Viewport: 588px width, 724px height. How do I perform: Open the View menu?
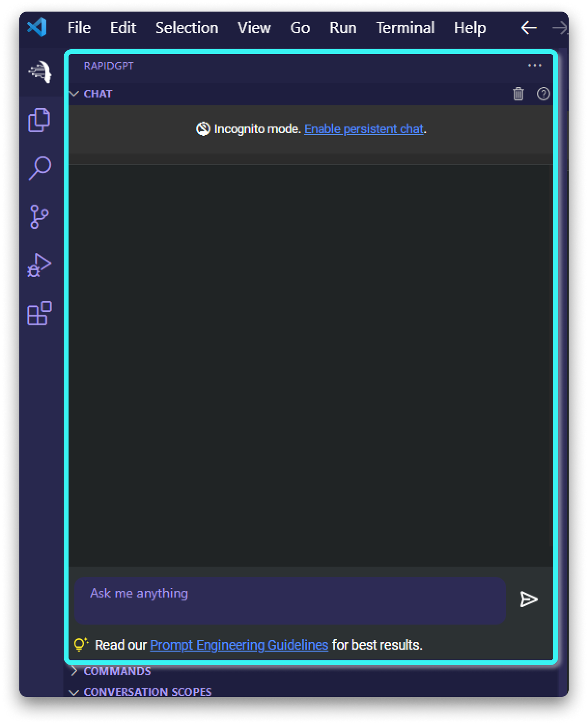point(254,28)
